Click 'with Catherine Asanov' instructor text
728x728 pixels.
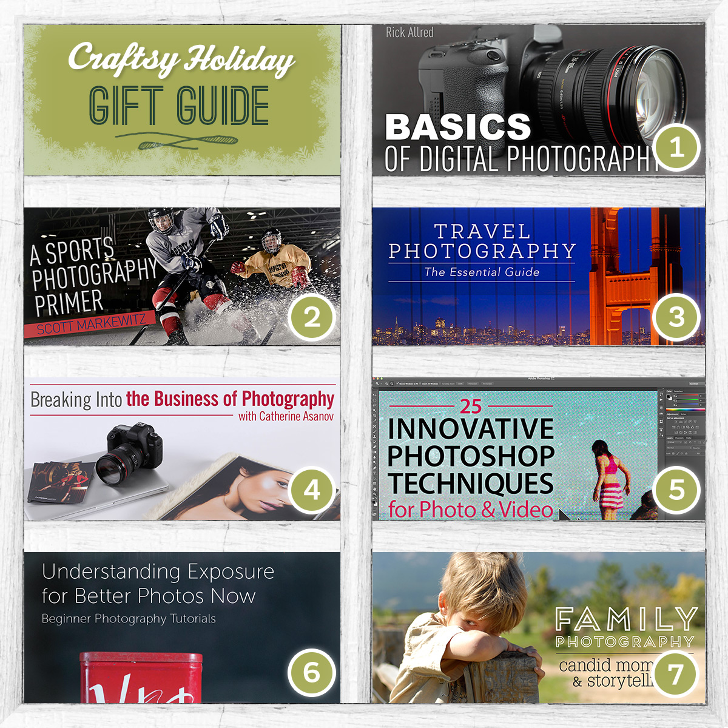(x=286, y=417)
